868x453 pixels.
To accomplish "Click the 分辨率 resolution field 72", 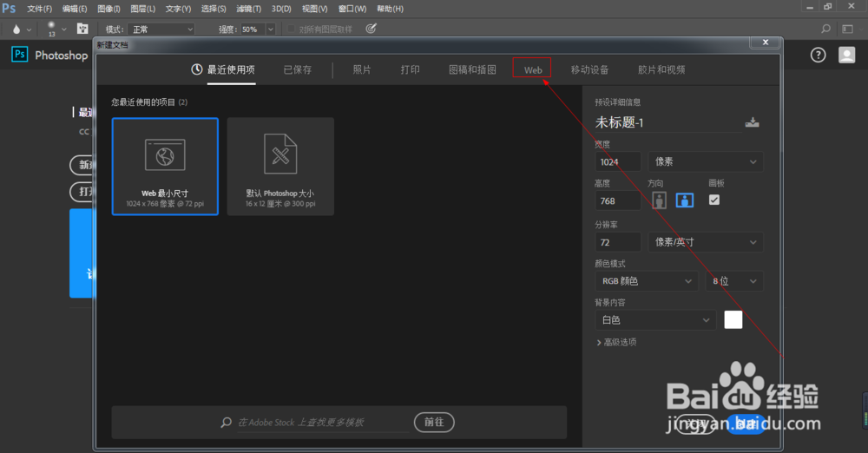I will coord(618,242).
